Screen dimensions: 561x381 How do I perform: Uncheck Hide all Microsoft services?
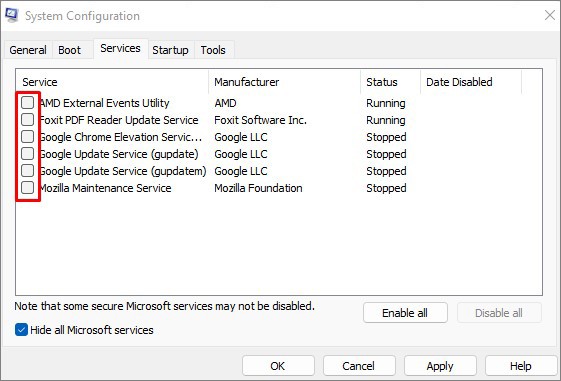point(21,329)
